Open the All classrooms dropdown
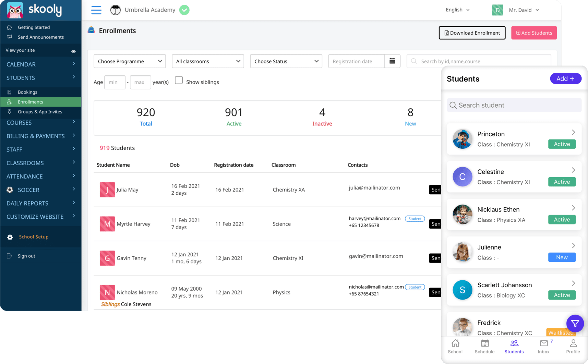This screenshot has width=588, height=364. tap(207, 61)
